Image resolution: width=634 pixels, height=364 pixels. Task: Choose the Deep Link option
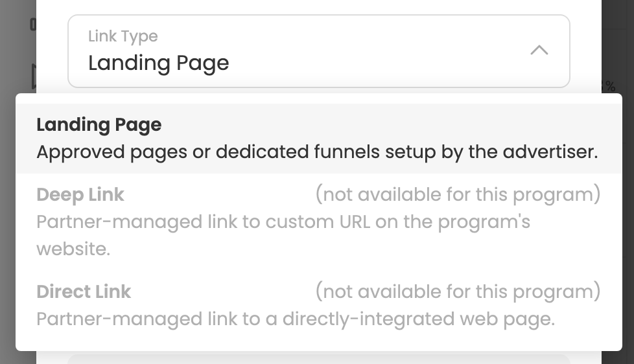tap(80, 194)
